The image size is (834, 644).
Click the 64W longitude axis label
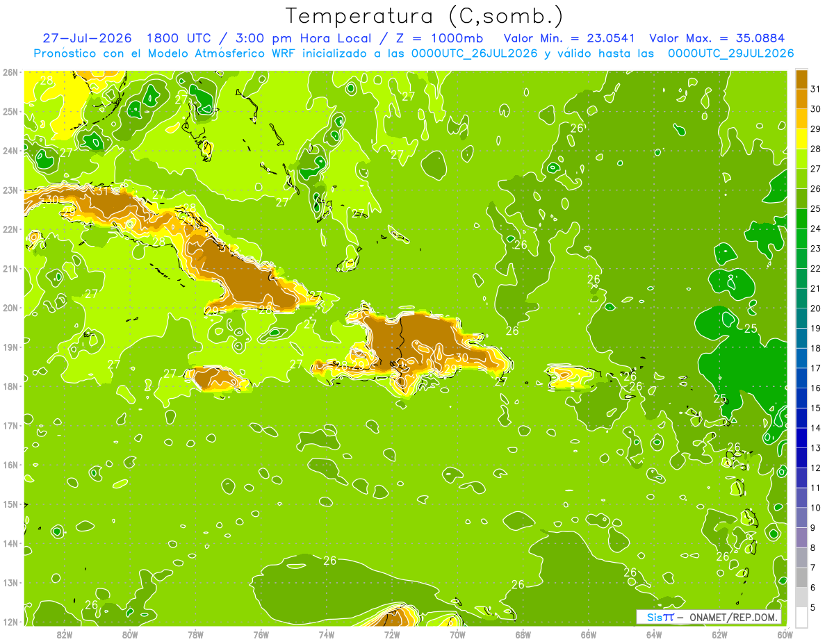[654, 634]
